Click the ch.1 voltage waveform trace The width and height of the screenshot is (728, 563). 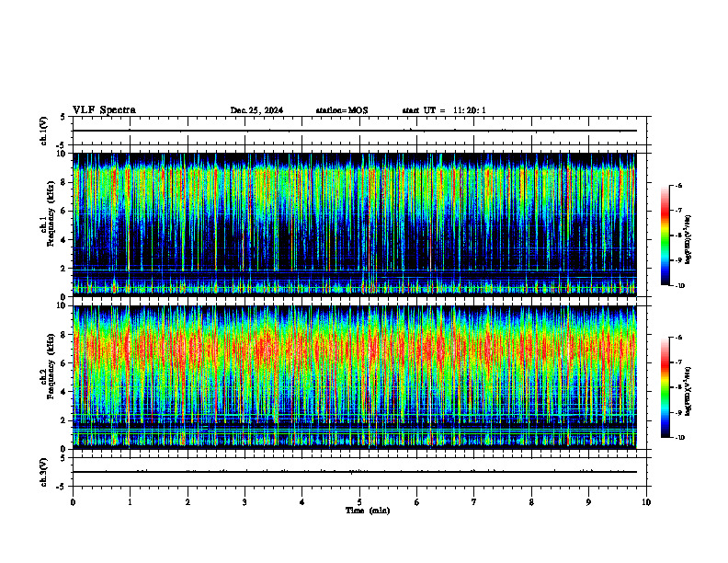(355, 131)
